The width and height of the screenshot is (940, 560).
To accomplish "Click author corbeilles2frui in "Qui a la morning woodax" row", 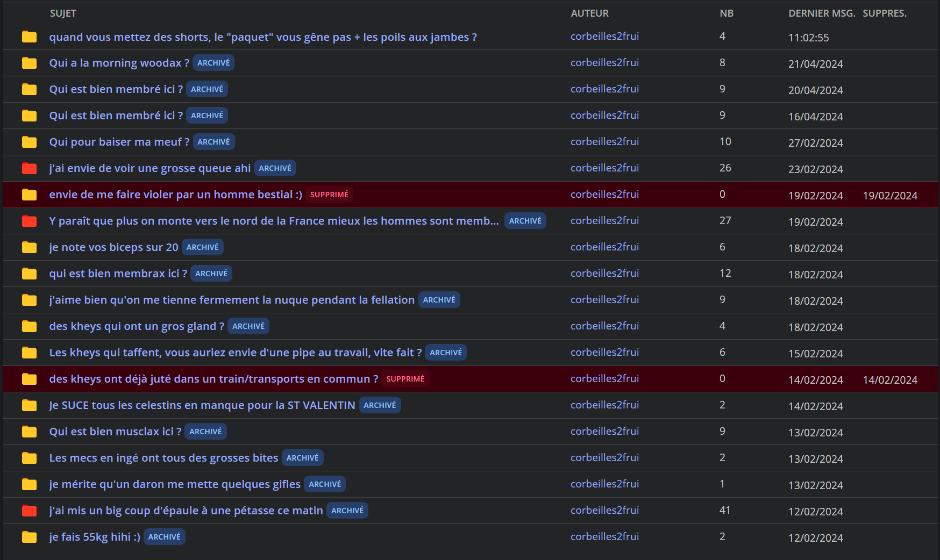I will coord(604,63).
